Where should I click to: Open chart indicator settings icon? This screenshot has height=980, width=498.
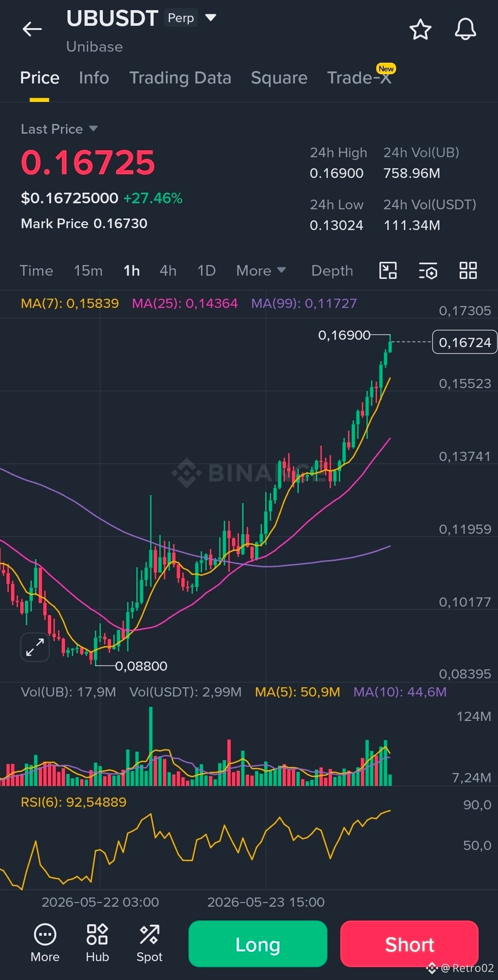428,271
